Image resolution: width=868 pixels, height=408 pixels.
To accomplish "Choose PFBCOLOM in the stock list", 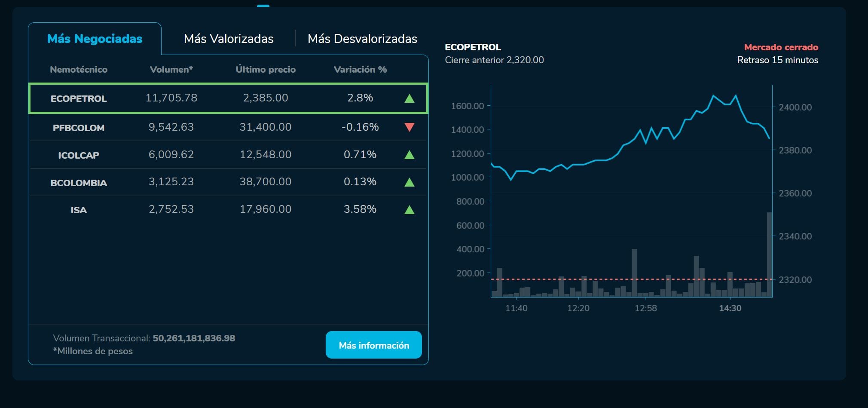I will point(79,128).
